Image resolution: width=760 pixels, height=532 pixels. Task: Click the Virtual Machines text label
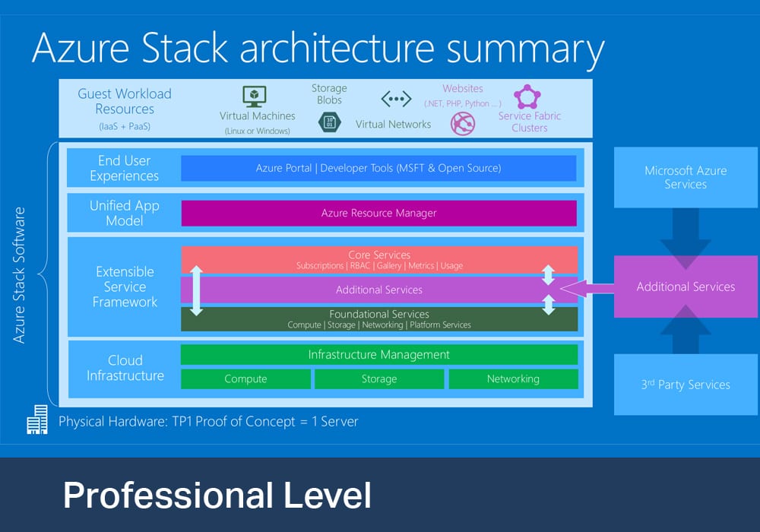258,116
